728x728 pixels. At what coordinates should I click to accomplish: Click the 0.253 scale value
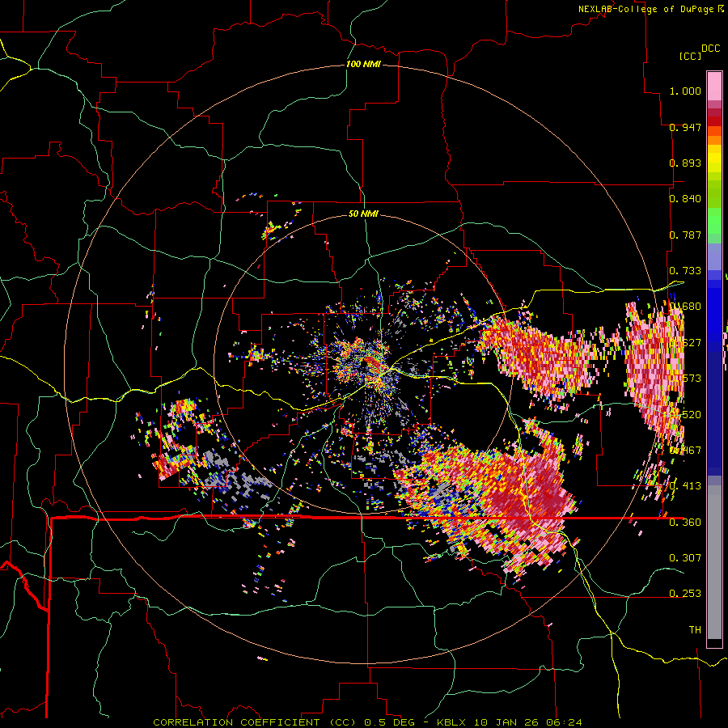pos(685,594)
